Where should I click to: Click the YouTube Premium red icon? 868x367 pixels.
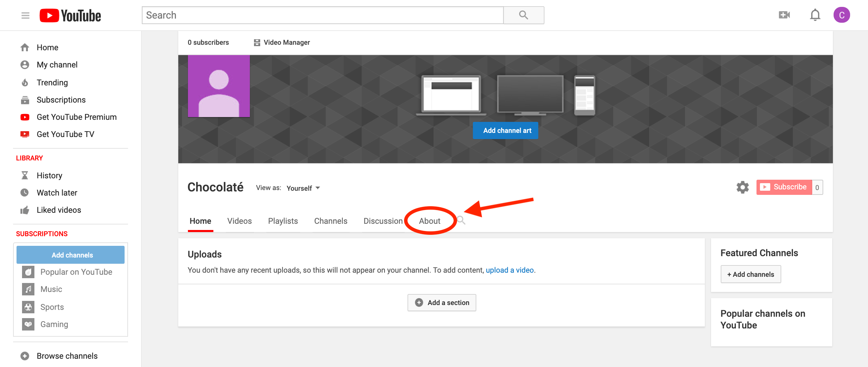(25, 117)
